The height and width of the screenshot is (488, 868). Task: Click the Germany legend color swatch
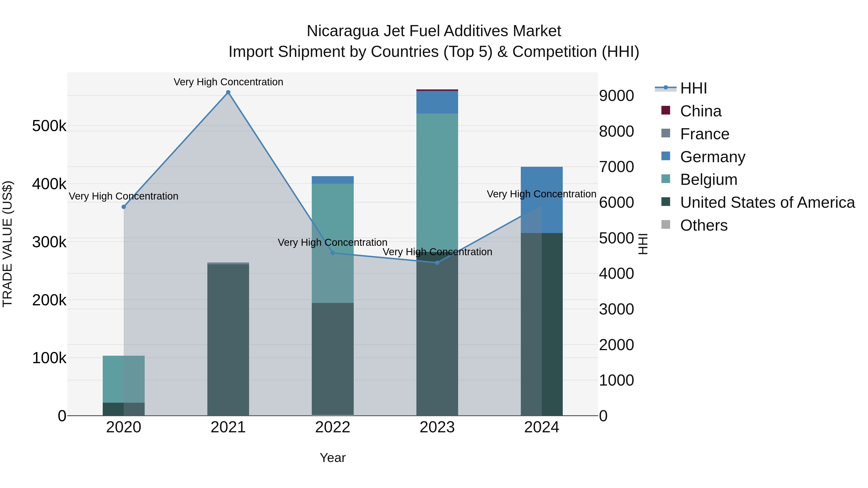coord(665,156)
